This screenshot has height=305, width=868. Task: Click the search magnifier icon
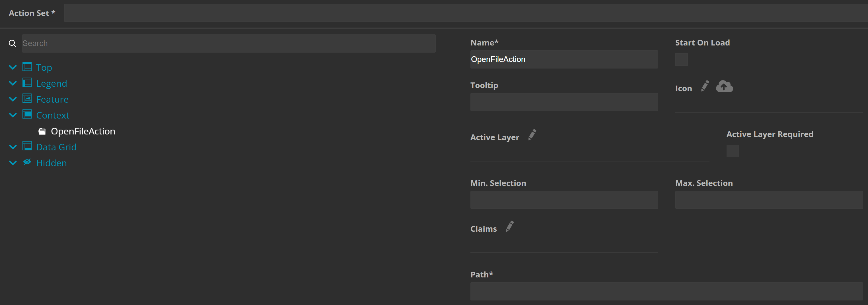tap(13, 43)
